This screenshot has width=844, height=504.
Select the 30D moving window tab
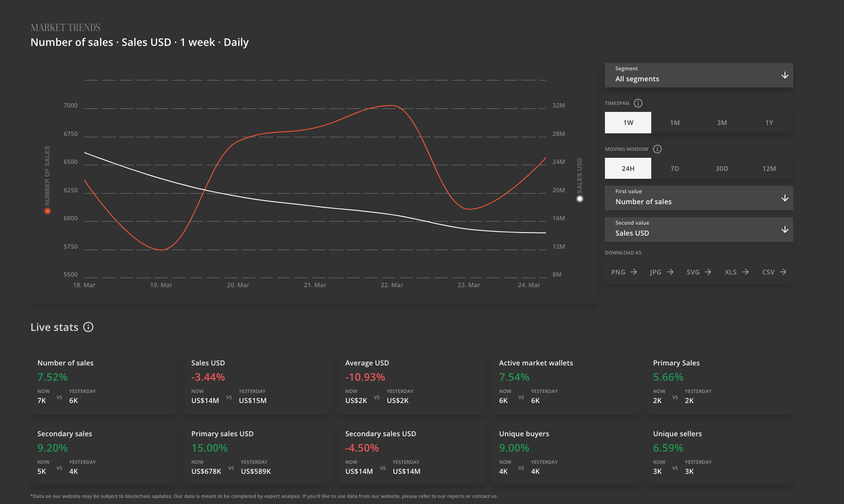pos(722,169)
